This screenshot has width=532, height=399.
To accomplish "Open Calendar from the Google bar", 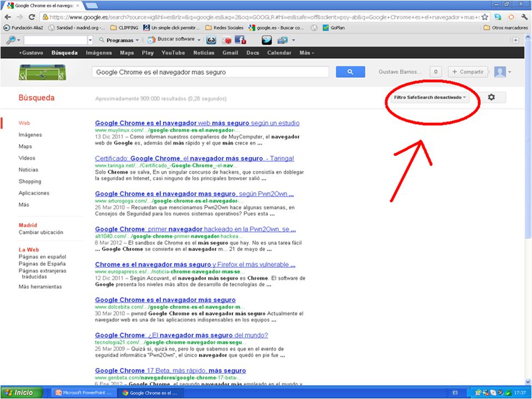I will point(279,53).
